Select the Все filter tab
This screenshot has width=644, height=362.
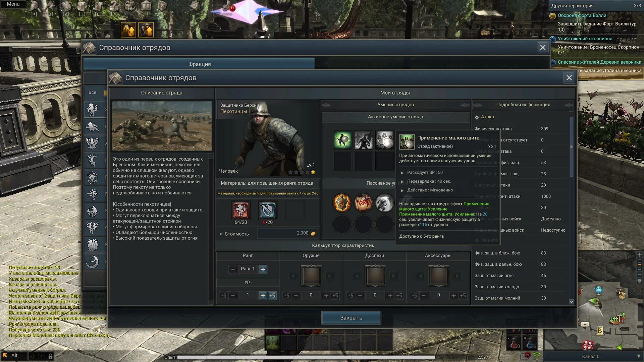click(x=92, y=93)
